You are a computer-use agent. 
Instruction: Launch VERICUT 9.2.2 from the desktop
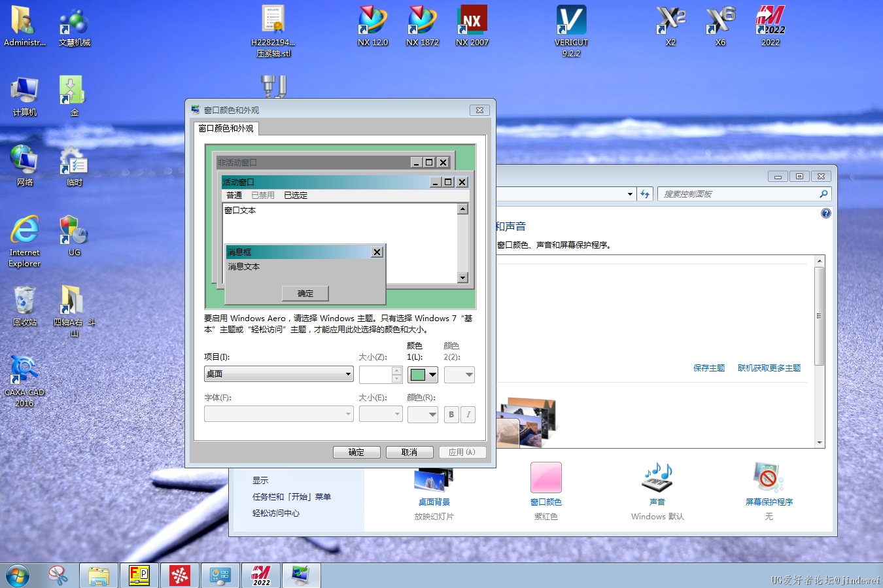click(571, 31)
